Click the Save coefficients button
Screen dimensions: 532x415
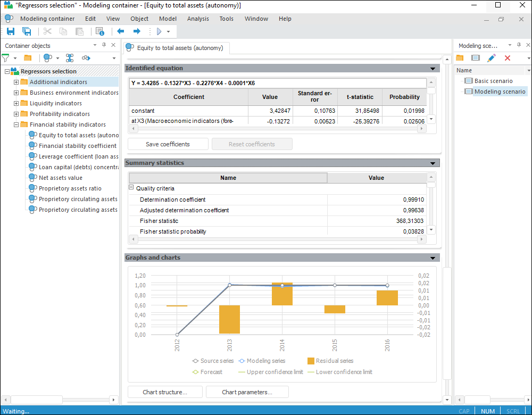click(168, 144)
